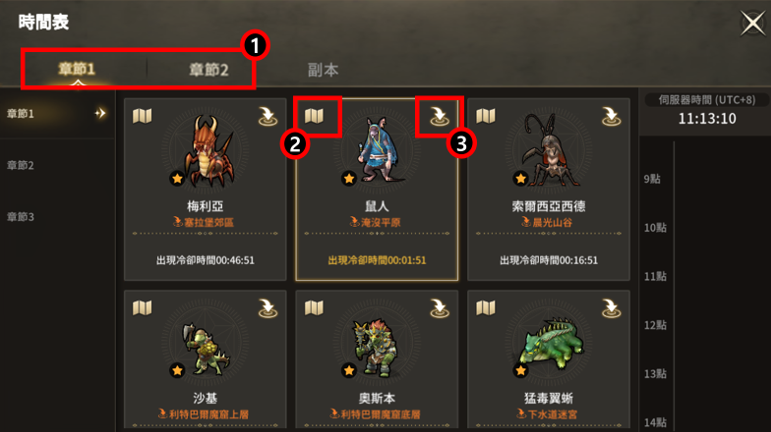Click teleport icon on 梅利亞 card
Viewport: 771px width, 432px height.
coord(268,116)
